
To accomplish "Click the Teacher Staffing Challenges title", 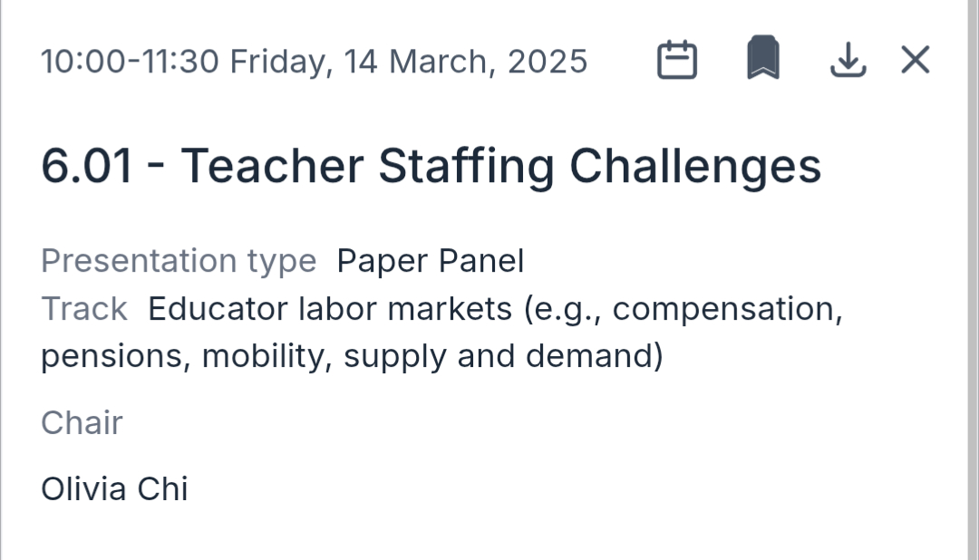I will (500, 167).
